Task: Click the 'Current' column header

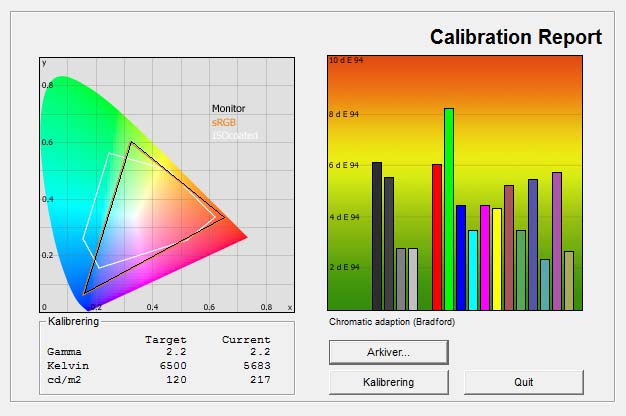Action: coord(246,340)
